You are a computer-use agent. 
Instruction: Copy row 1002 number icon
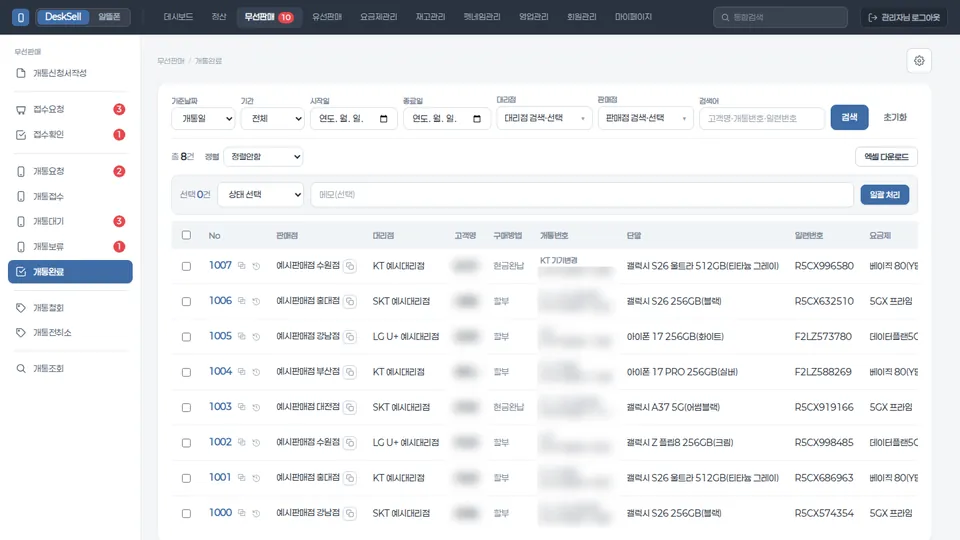pos(242,442)
